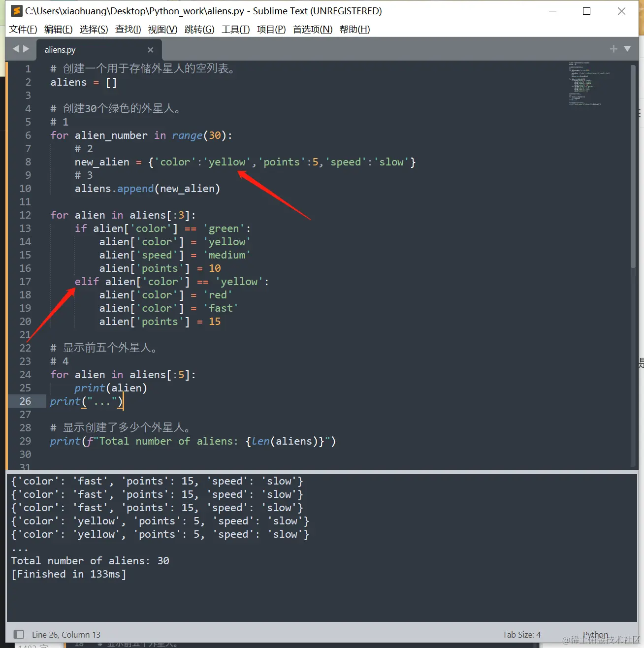Screen dimensions: 644x648
Task: Open the 项目(P) menu
Action: coord(271,30)
